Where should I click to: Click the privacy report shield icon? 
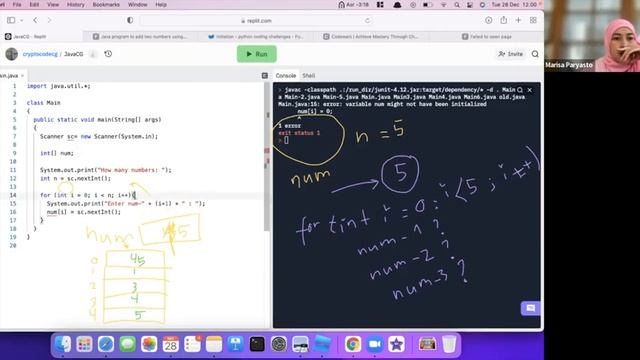point(130,20)
